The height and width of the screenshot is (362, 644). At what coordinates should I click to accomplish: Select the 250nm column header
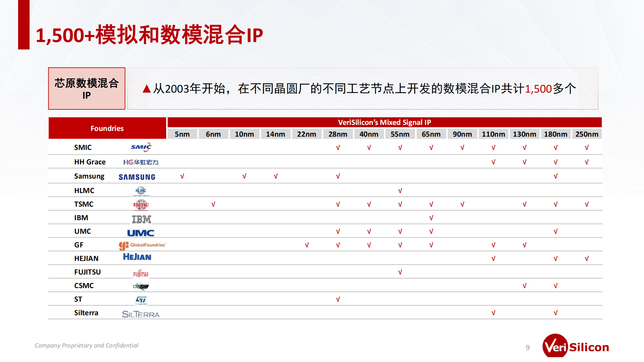click(x=587, y=134)
